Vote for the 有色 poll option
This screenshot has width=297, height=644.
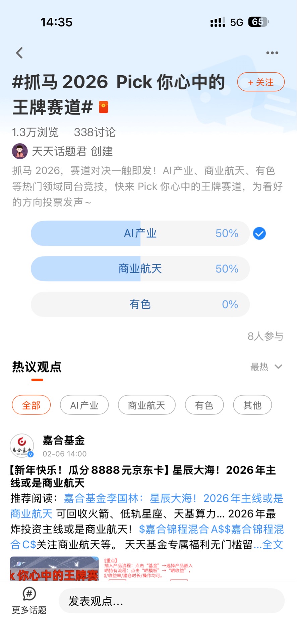[x=140, y=304]
